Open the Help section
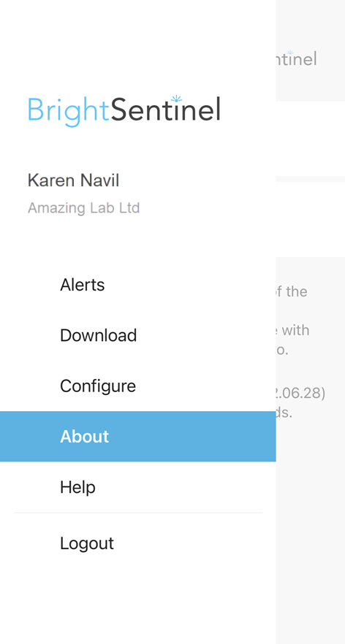Image resolution: width=345 pixels, height=644 pixels. point(137,487)
